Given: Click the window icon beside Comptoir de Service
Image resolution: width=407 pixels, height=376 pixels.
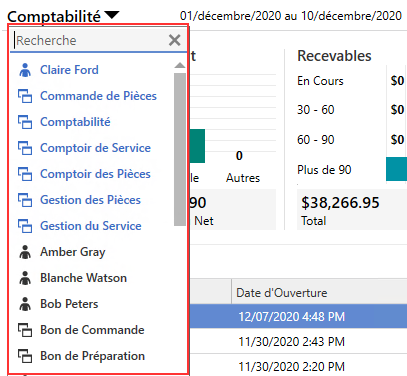Looking at the screenshot, I should coord(25,148).
